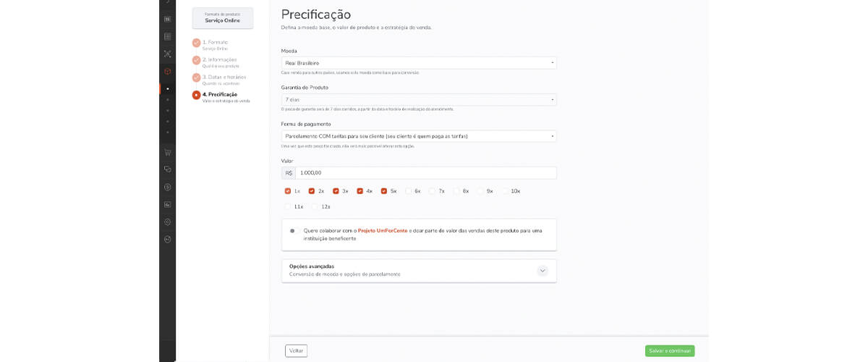Click the Salvar e continuar button
The image size is (868, 362).
click(x=670, y=350)
